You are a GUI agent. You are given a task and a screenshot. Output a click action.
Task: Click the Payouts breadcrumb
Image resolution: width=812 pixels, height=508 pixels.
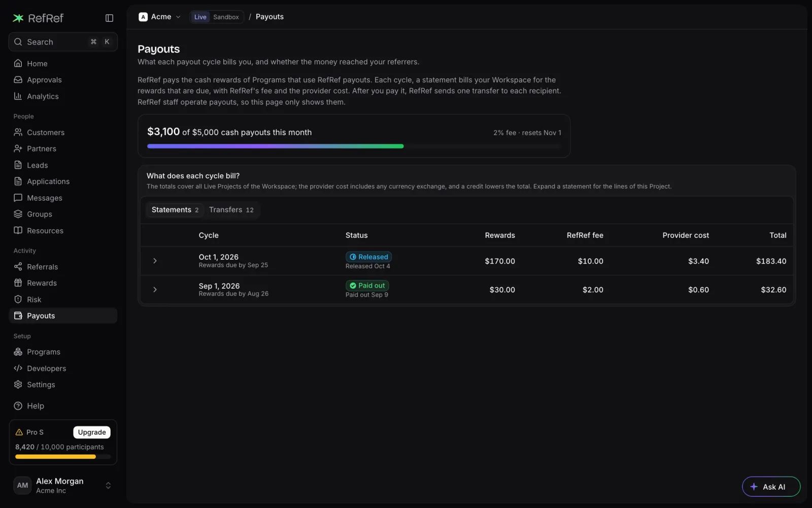pos(269,17)
